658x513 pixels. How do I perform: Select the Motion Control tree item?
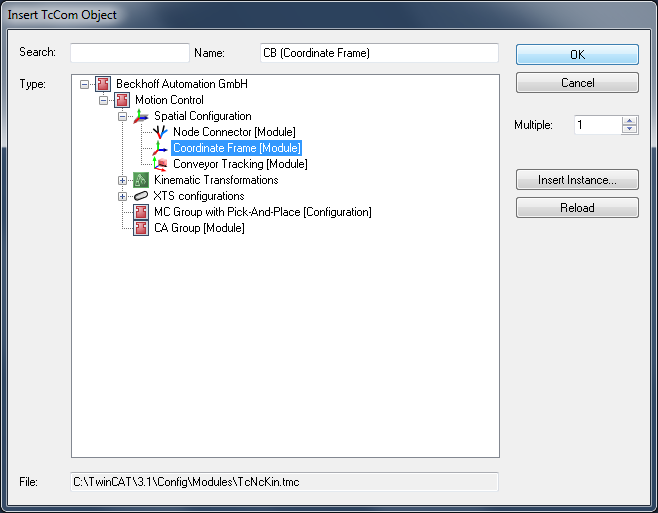(x=169, y=100)
